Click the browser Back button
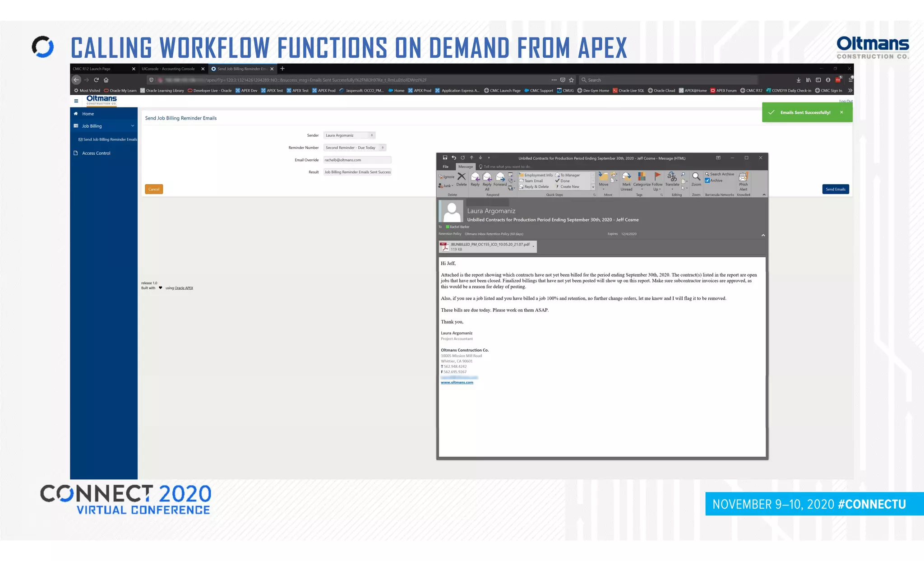 point(76,80)
